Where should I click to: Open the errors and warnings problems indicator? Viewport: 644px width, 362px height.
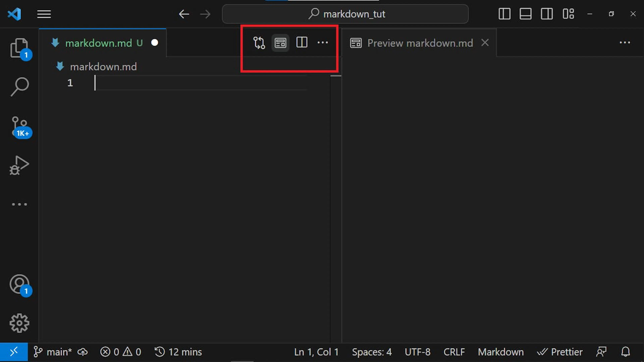click(121, 352)
